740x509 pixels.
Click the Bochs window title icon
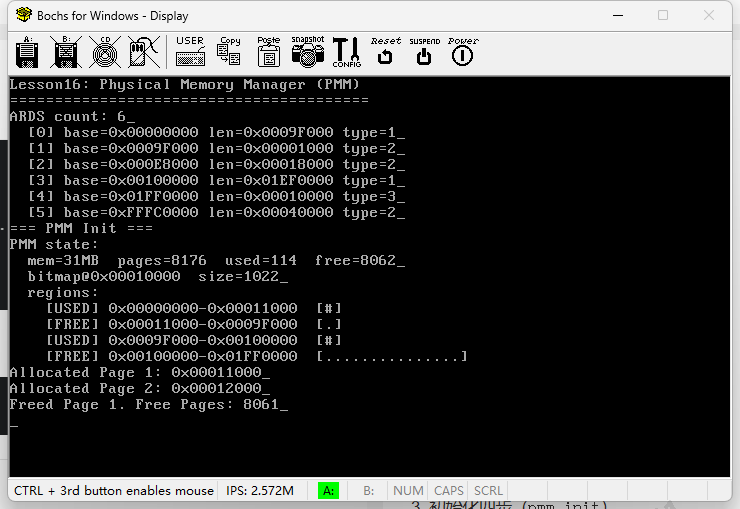[x=24, y=15]
